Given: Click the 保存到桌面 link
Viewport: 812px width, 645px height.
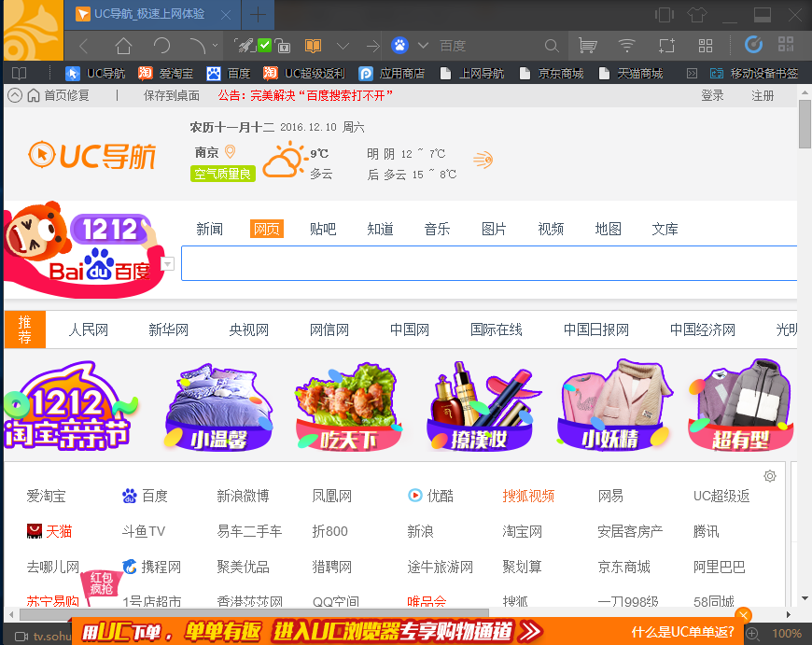Looking at the screenshot, I should [x=172, y=95].
